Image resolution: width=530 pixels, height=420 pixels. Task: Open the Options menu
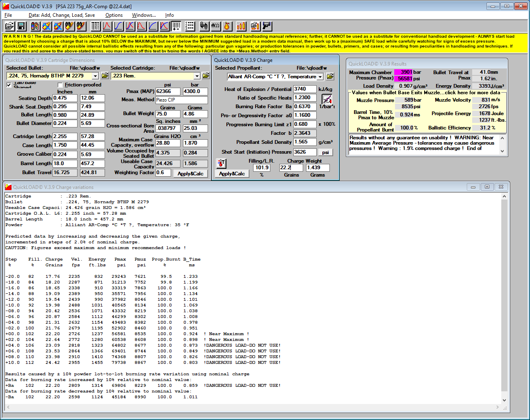(x=114, y=15)
